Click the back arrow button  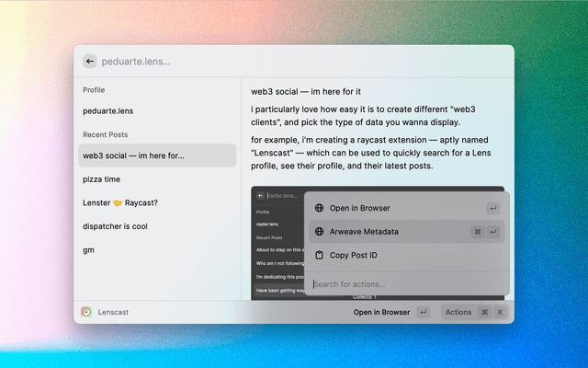pyautogui.click(x=90, y=62)
